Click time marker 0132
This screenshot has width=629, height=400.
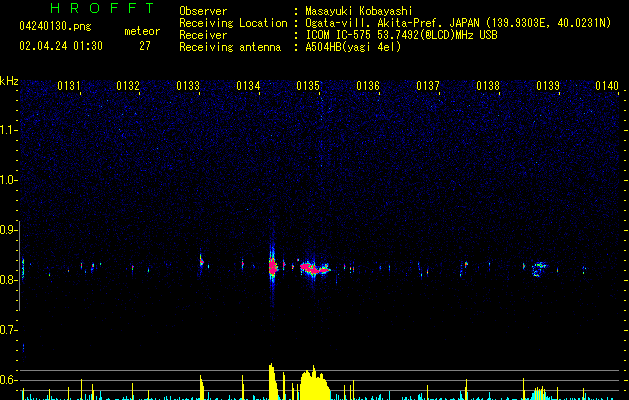tap(128, 86)
